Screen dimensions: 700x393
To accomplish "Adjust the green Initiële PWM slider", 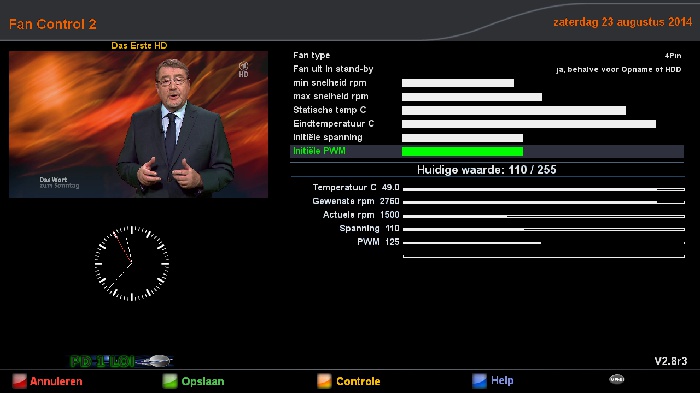I will pos(462,151).
